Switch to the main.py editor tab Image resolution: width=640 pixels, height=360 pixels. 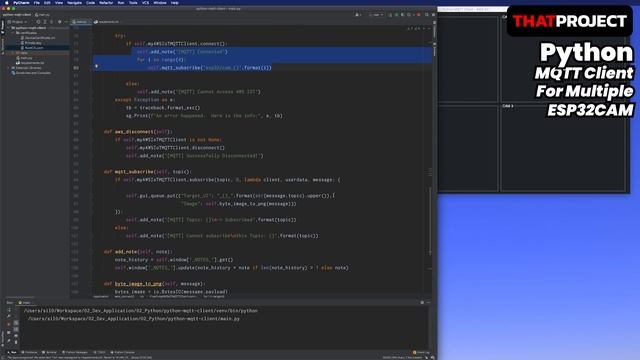point(80,22)
